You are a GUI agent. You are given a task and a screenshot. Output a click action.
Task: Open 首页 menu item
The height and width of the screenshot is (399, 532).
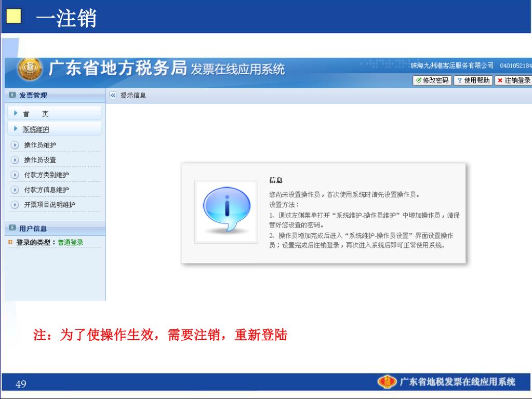pos(54,113)
